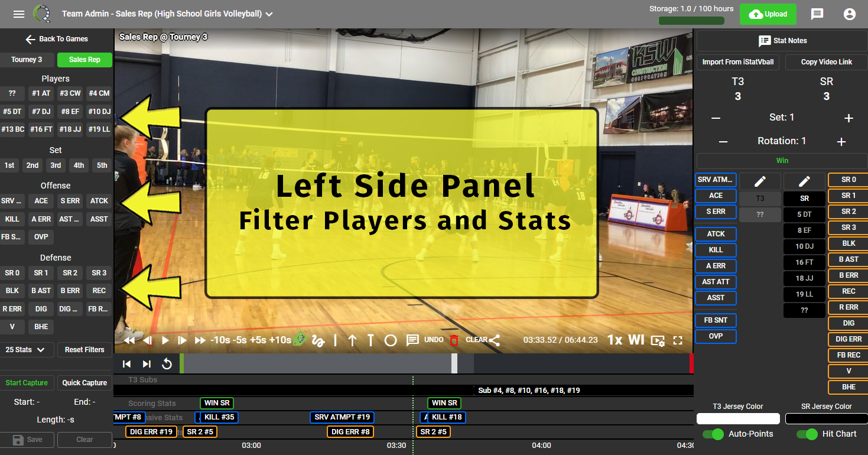The height and width of the screenshot is (455, 868).
Task: Fast forward the video
Action: coord(200,340)
